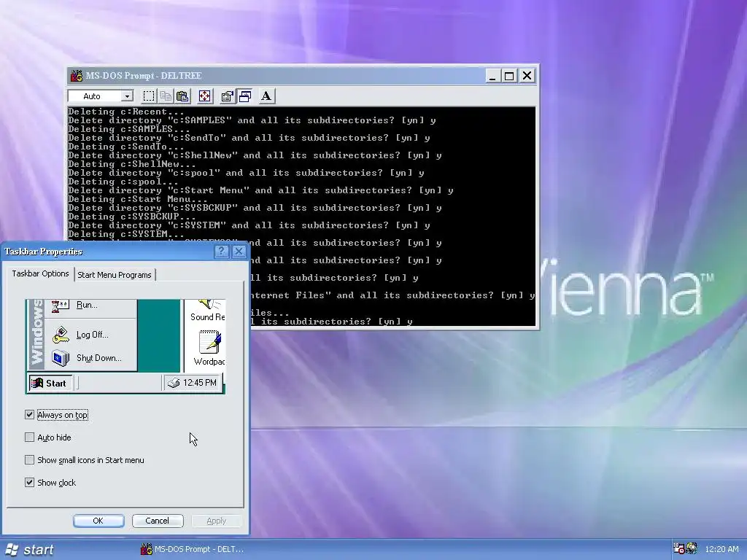Click the second system tray icon
747x560 pixels.
[692, 549]
